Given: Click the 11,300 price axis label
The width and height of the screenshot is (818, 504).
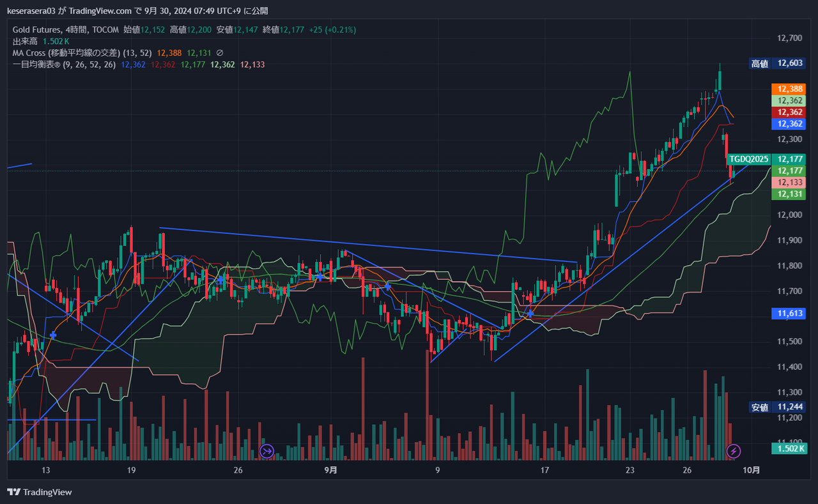Looking at the screenshot, I should click(x=790, y=392).
